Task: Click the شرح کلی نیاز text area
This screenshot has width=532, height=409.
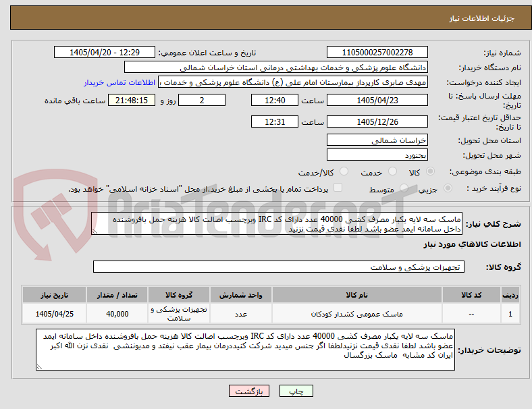Action: coord(277,224)
